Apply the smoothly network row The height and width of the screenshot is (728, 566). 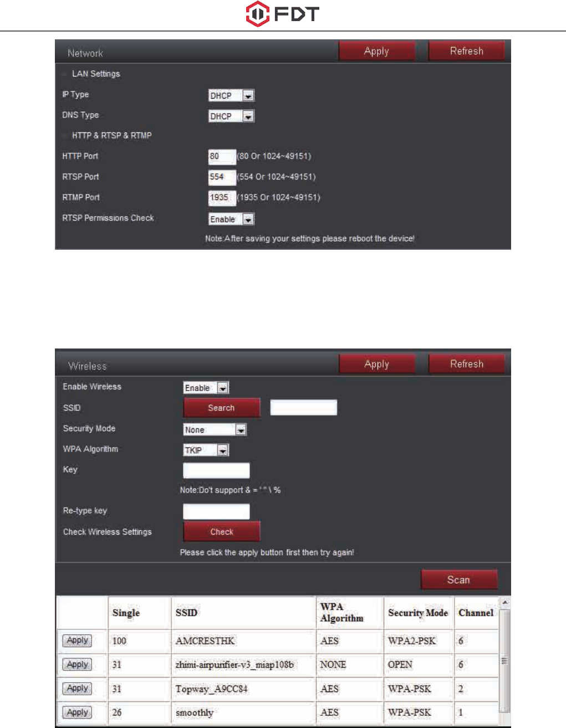coord(78,712)
